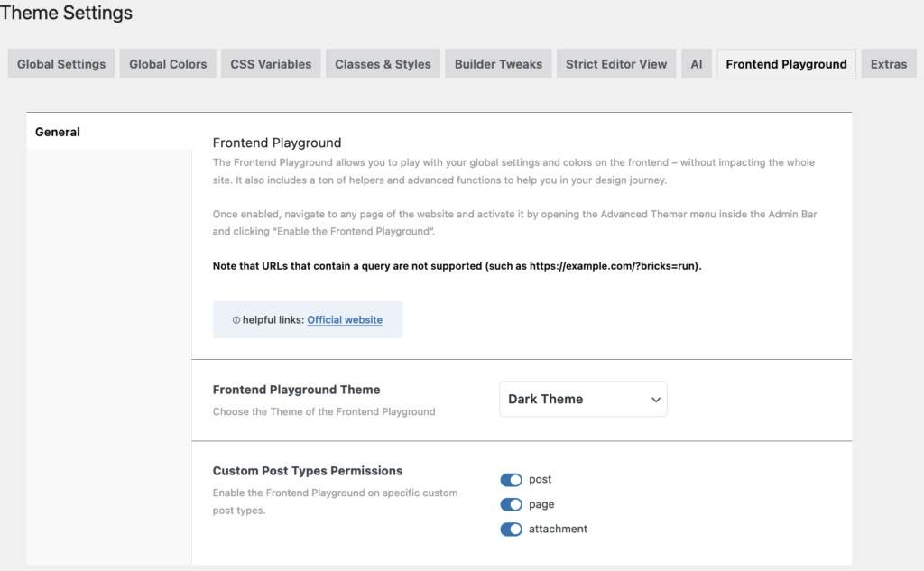Open the Global Colors tab
Viewport: 924px width, 571px height.
coord(168,64)
